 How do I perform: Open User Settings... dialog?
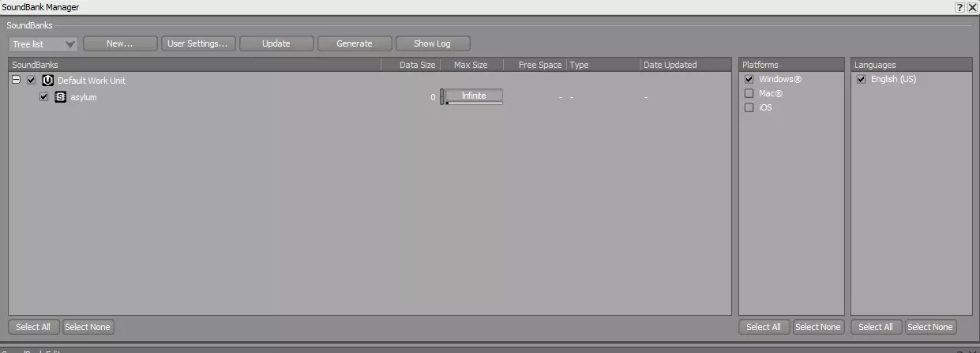[197, 43]
